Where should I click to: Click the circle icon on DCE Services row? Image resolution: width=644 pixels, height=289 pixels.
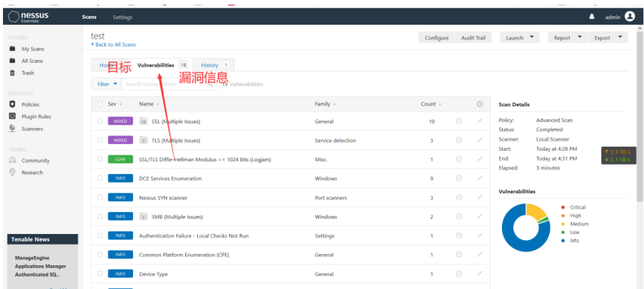459,178
